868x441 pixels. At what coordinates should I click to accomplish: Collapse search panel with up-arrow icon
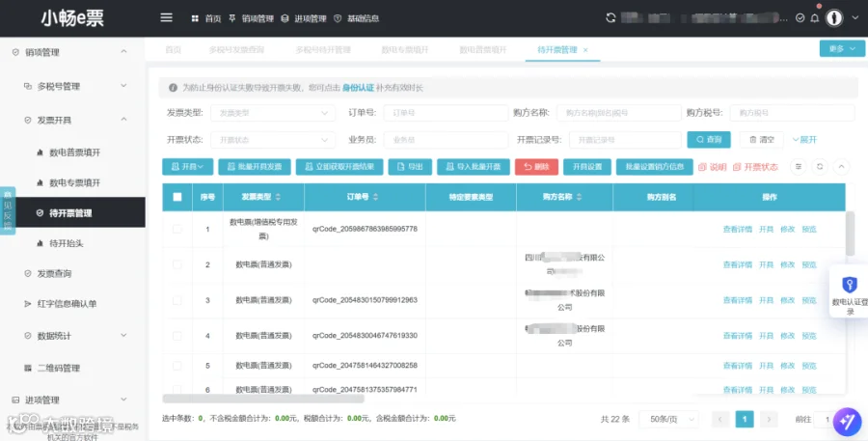coord(841,166)
